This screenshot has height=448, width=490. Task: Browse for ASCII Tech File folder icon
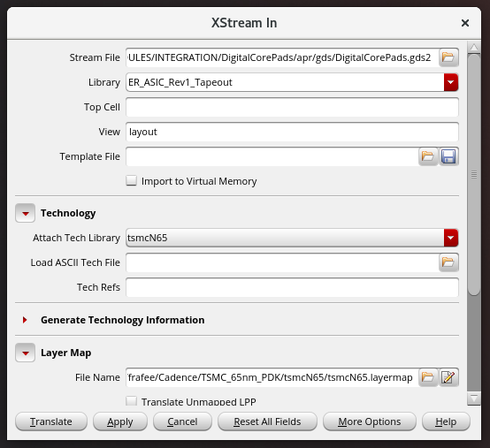(x=448, y=262)
